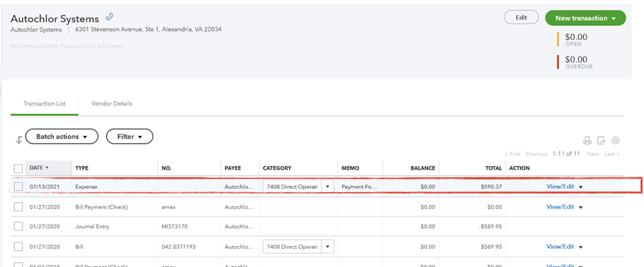Click the Last pagination link
The height and width of the screenshot is (267, 644).
612,154
